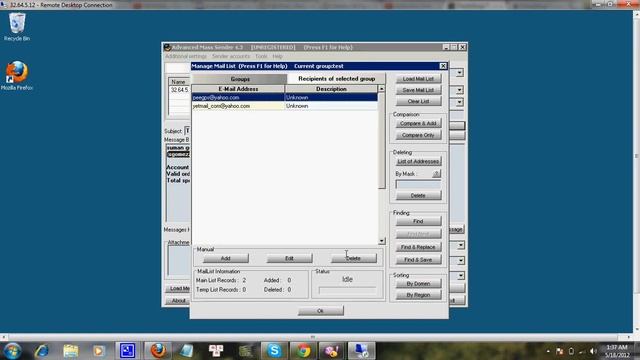Launch Mozilla Firefox from the desktop shortcut
640x360 pixels.
[17, 76]
